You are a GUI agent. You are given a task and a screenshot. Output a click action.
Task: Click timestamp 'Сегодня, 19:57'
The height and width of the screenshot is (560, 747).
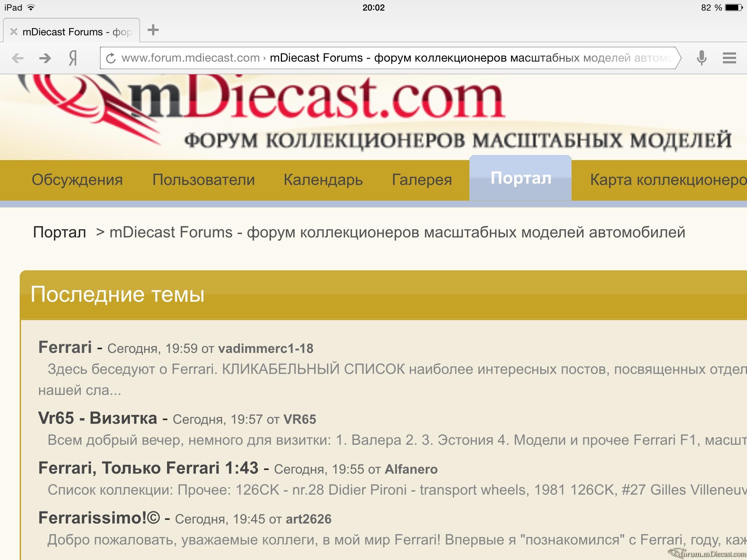click(218, 419)
